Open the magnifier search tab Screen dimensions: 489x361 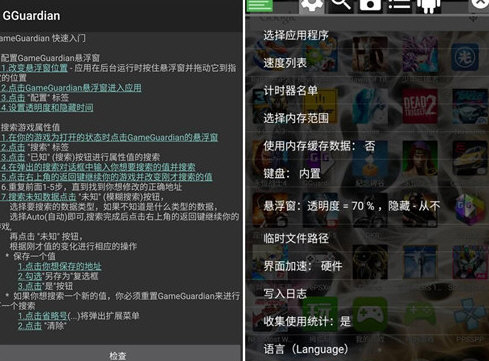click(340, 5)
